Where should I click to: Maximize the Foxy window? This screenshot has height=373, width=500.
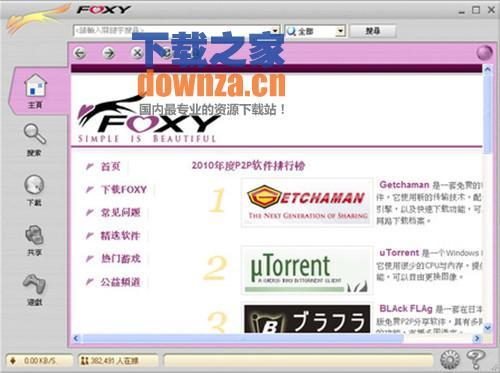tap(476, 10)
